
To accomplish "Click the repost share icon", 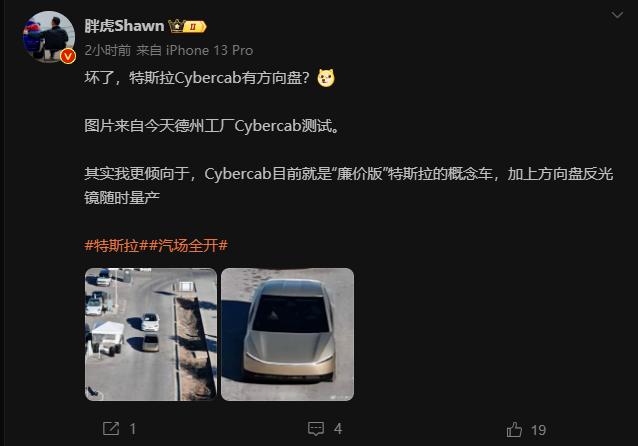I will coord(111,429).
